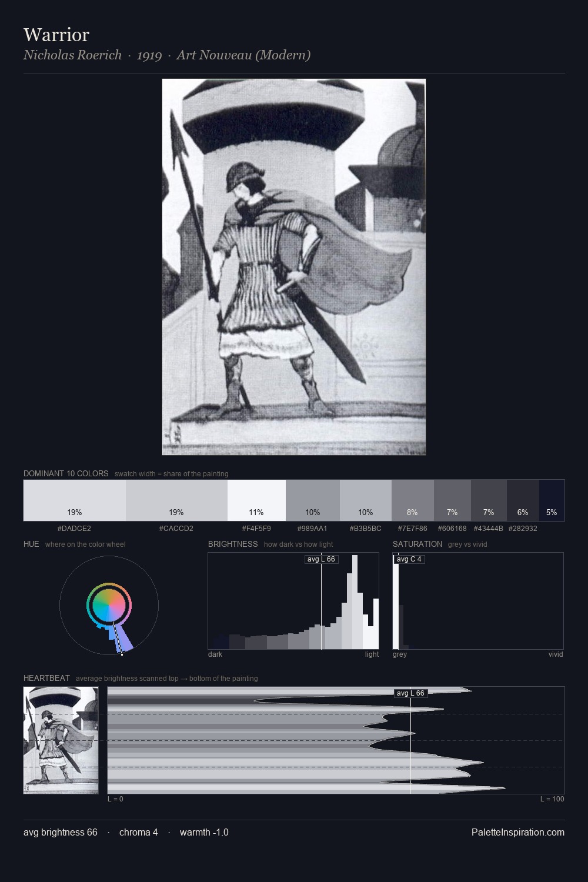The image size is (588, 882).
Task: Click the saturation histogram chart
Action: 478,601
